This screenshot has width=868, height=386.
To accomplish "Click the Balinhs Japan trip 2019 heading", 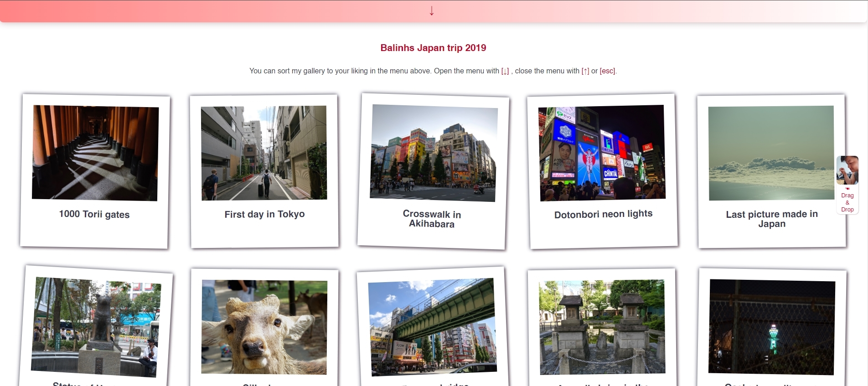I will pos(433,48).
